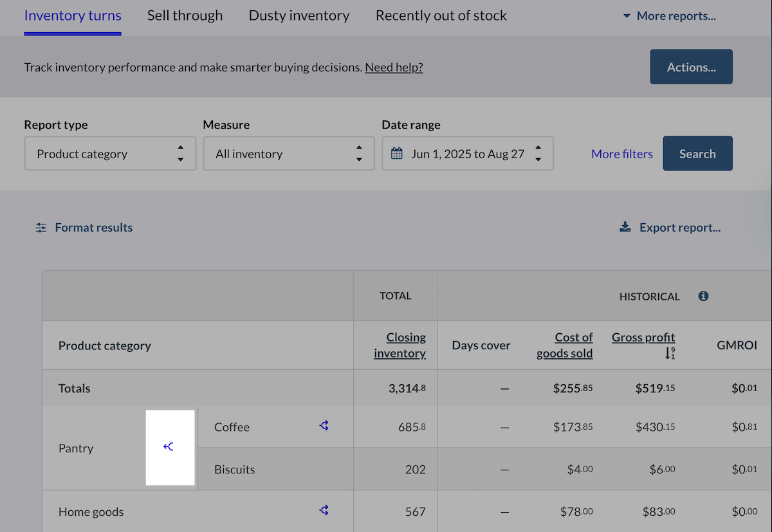Click the split icon beside Home goods

pyautogui.click(x=324, y=510)
